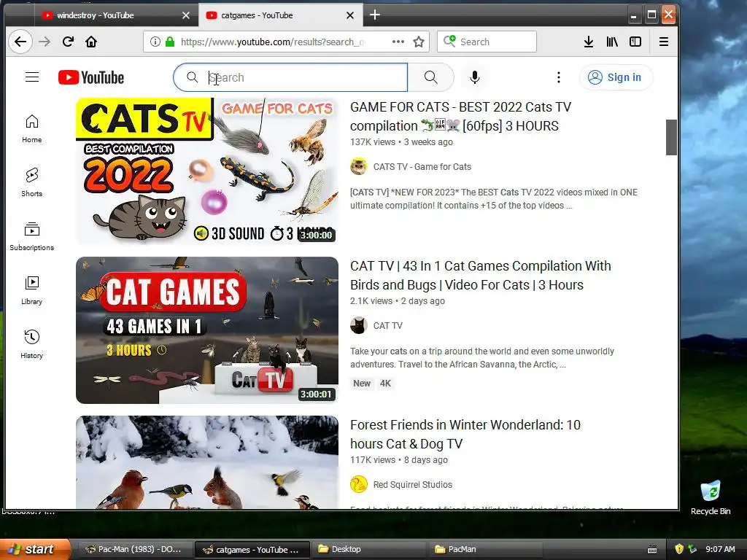Open title GAME FOR CATS - BEST 2022
The height and width of the screenshot is (560, 747).
tap(461, 117)
